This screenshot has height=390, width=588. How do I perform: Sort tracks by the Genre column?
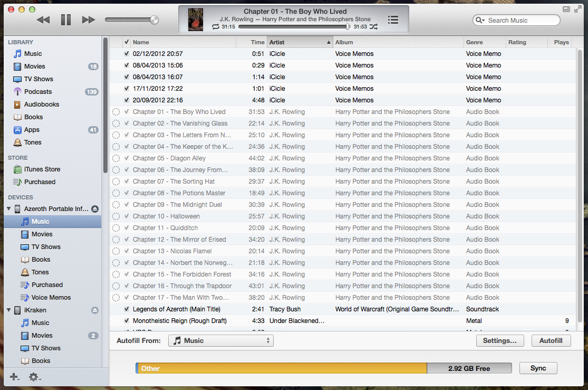point(485,42)
